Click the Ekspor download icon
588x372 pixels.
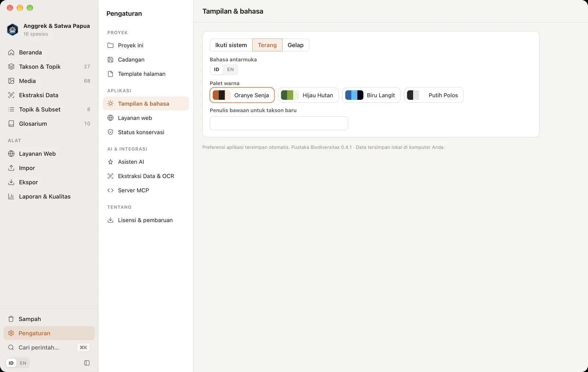click(11, 183)
